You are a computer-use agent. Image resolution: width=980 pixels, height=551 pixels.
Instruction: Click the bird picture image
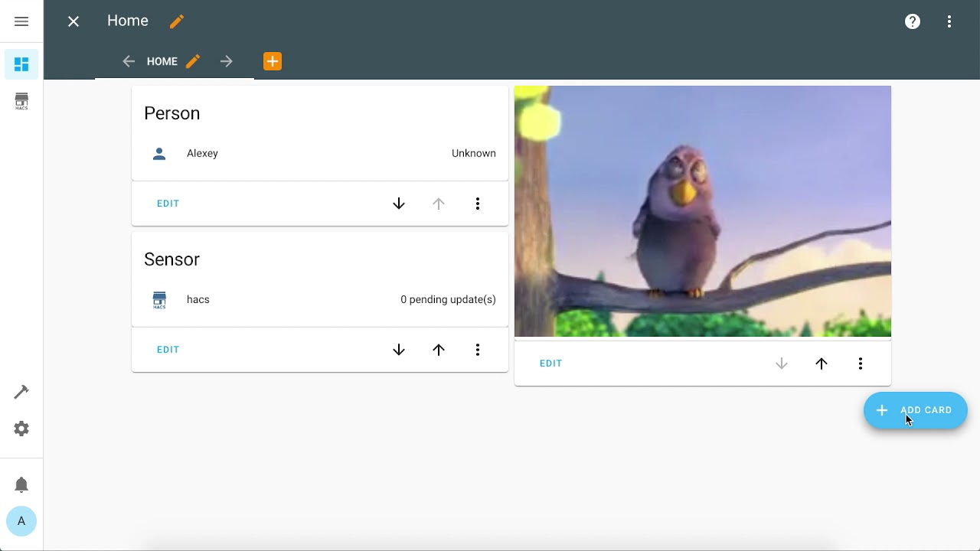coord(703,211)
